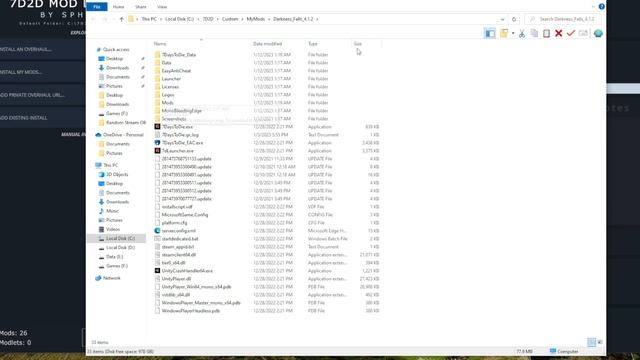
Task: Expand the chevron after Local Disk (C:) breadcrumb
Action: pyautogui.click(x=198, y=19)
